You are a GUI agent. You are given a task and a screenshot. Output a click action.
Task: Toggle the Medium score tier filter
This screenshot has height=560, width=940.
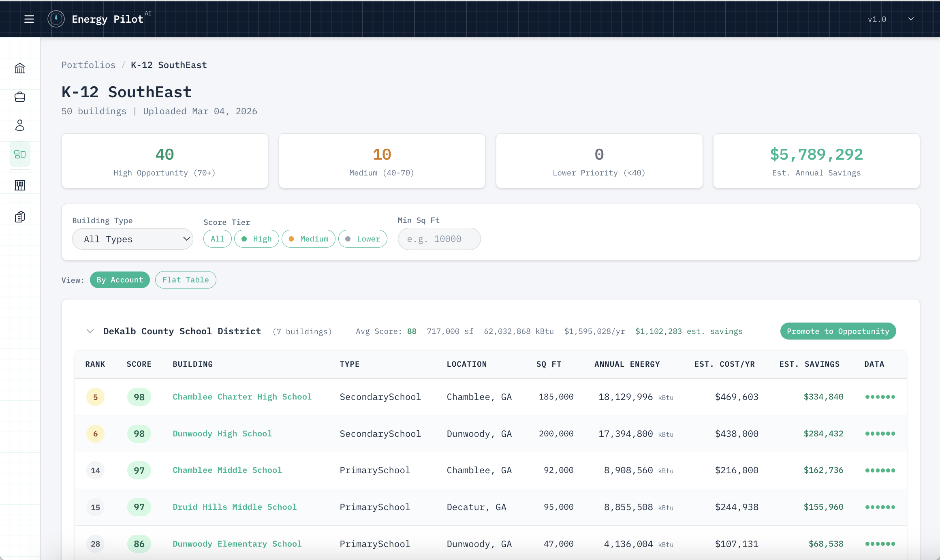pyautogui.click(x=308, y=239)
